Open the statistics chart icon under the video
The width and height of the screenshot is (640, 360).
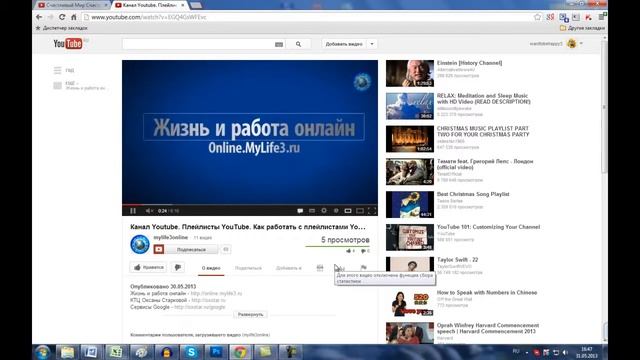(x=340, y=268)
